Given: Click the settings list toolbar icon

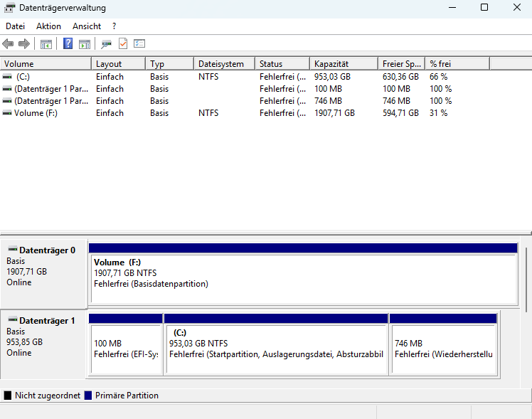Looking at the screenshot, I should [x=139, y=44].
